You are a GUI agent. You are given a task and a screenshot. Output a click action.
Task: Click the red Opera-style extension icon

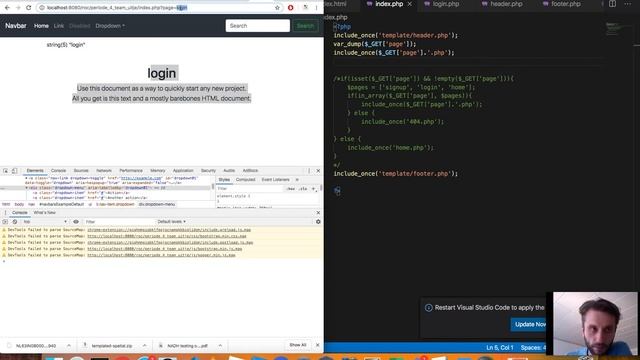pyautogui.click(x=291, y=8)
